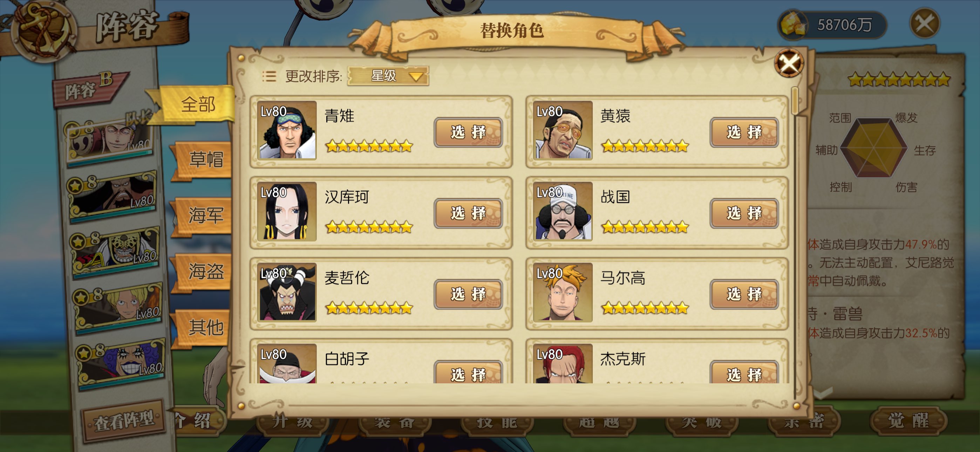Open the 星级 sort dropdown
This screenshot has height=452, width=980.
[x=388, y=76]
